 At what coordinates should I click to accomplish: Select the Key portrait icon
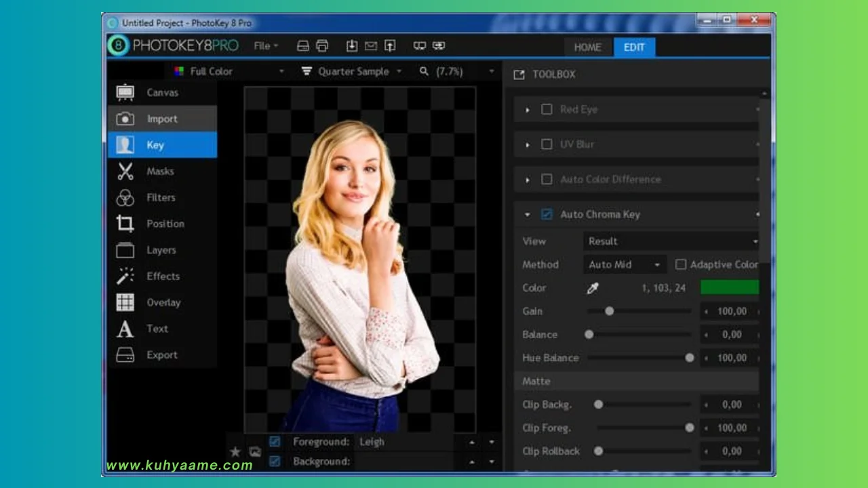click(x=125, y=144)
